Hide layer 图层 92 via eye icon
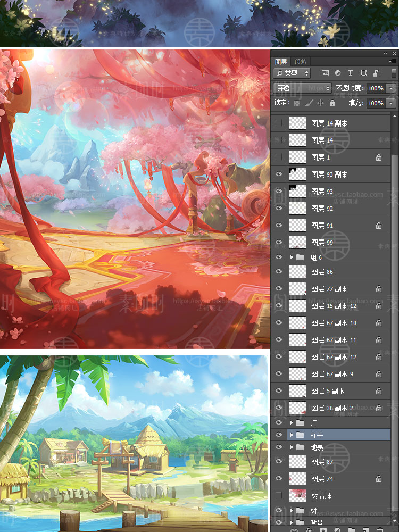 279,208
